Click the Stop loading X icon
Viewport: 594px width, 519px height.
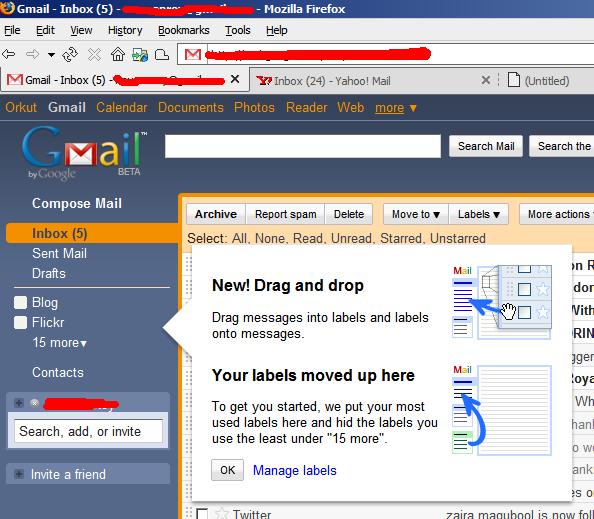click(94, 55)
